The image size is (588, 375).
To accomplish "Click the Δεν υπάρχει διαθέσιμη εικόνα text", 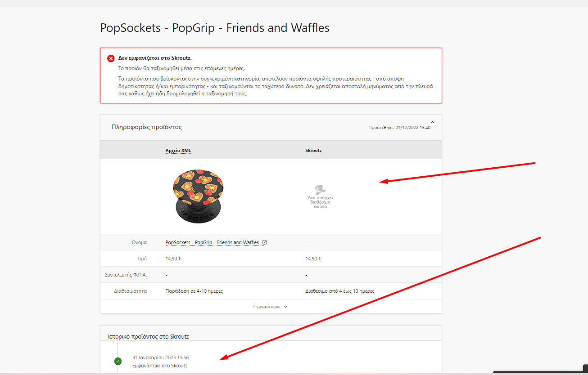I will (x=320, y=202).
